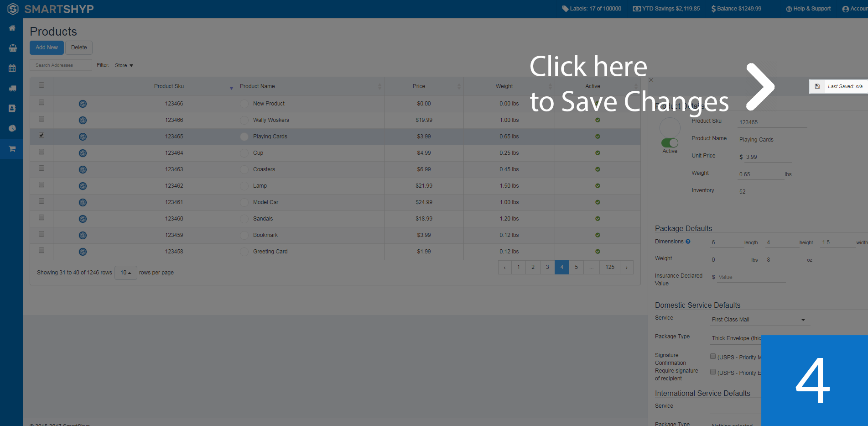This screenshot has height=426, width=868.
Task: Open the store basket icon in sidebar
Action: pyautogui.click(x=12, y=48)
